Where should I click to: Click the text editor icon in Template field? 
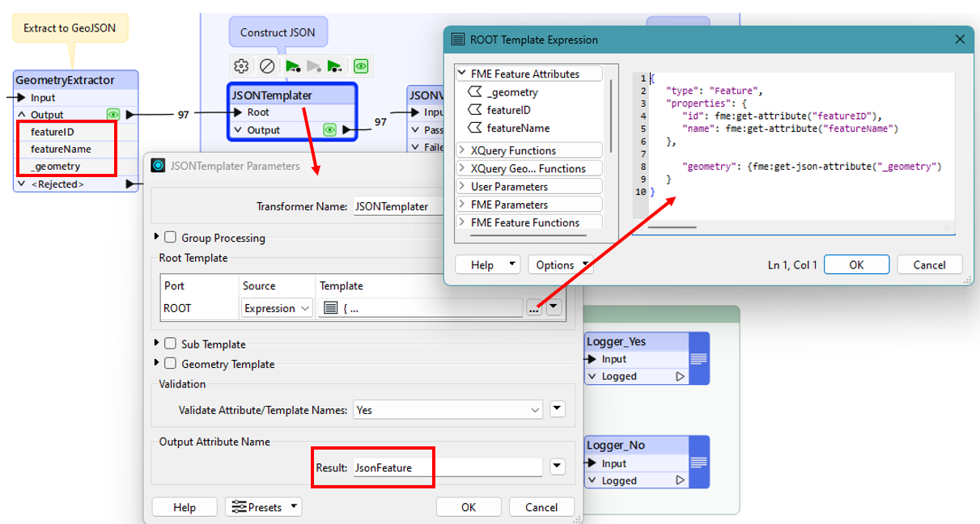point(329,308)
